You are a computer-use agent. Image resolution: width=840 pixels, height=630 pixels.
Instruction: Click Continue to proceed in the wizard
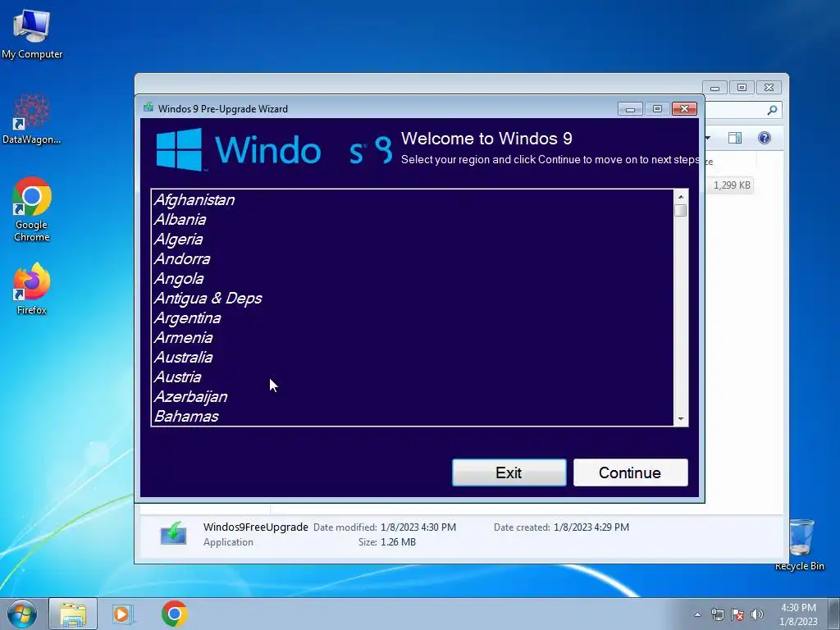(x=631, y=472)
